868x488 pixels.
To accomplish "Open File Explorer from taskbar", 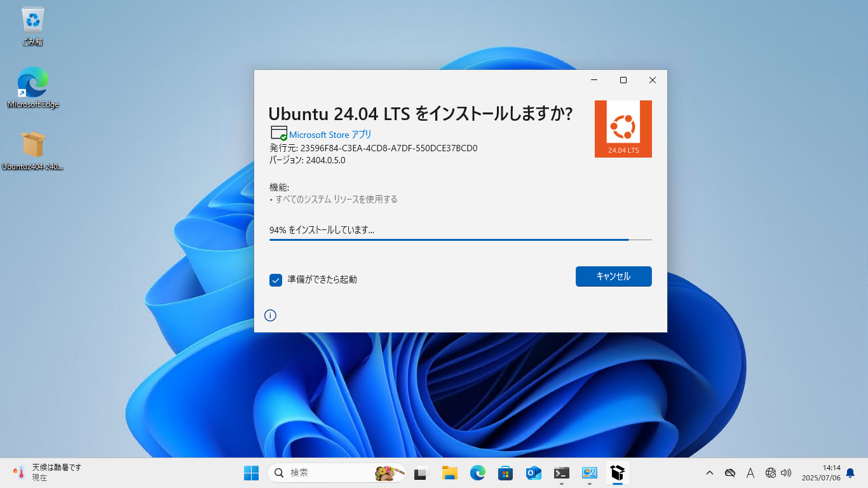I will point(450,473).
